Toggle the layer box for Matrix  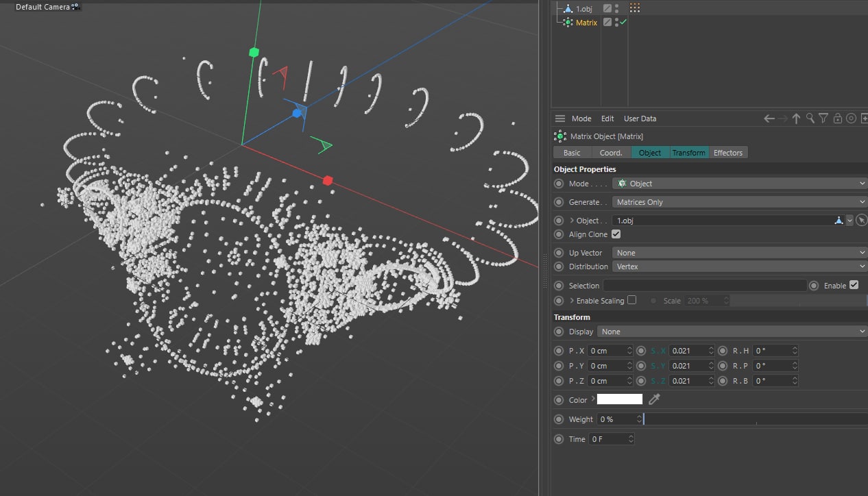[x=607, y=23]
